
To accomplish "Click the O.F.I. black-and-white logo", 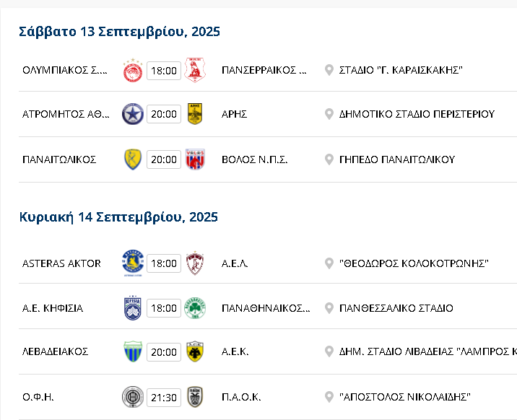I will tap(133, 397).
